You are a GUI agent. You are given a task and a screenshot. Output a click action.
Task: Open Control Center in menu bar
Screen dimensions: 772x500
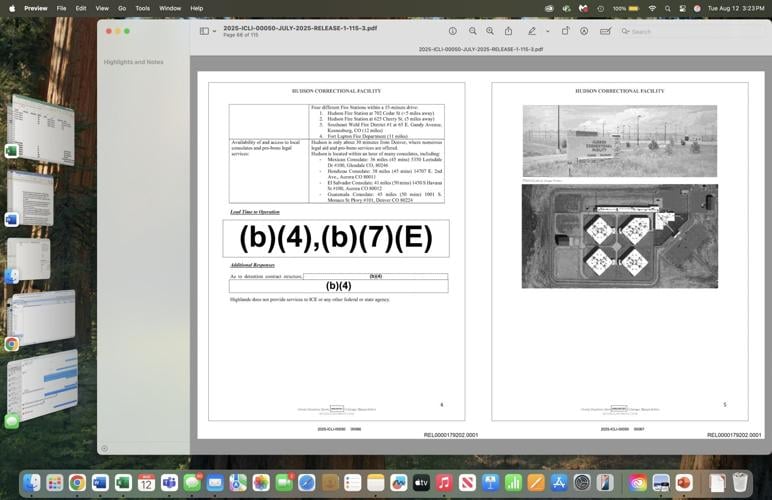(682, 8)
